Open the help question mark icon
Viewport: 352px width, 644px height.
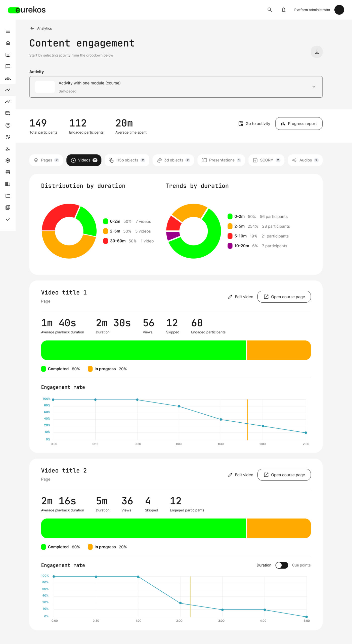point(8,125)
